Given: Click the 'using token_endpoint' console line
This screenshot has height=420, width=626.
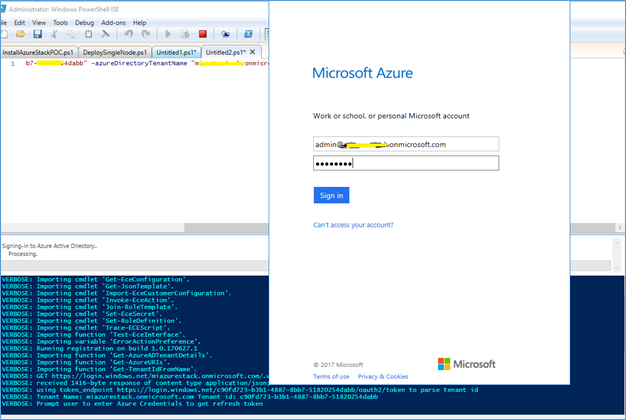Looking at the screenshot, I should 240,390.
